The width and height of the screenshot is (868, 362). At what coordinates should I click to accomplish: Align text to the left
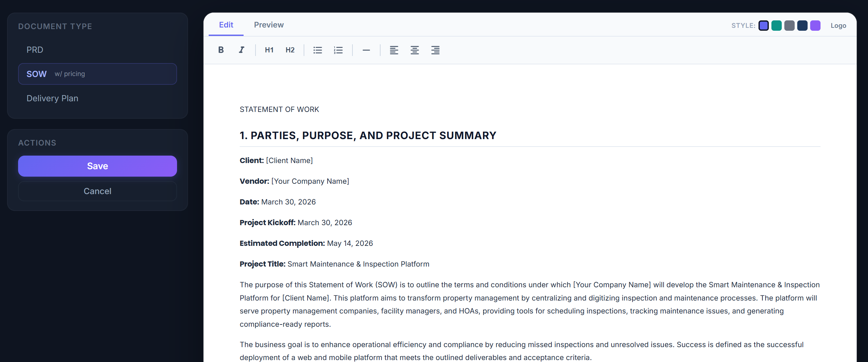393,50
